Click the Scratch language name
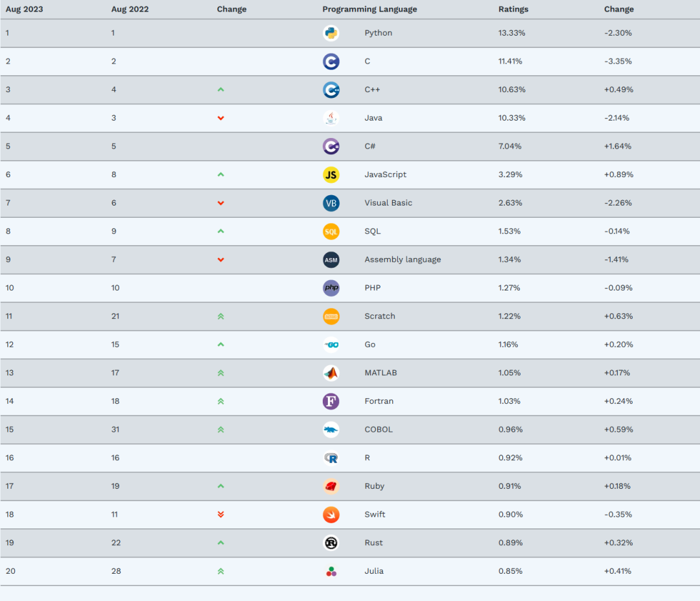The height and width of the screenshot is (601, 700). (380, 316)
